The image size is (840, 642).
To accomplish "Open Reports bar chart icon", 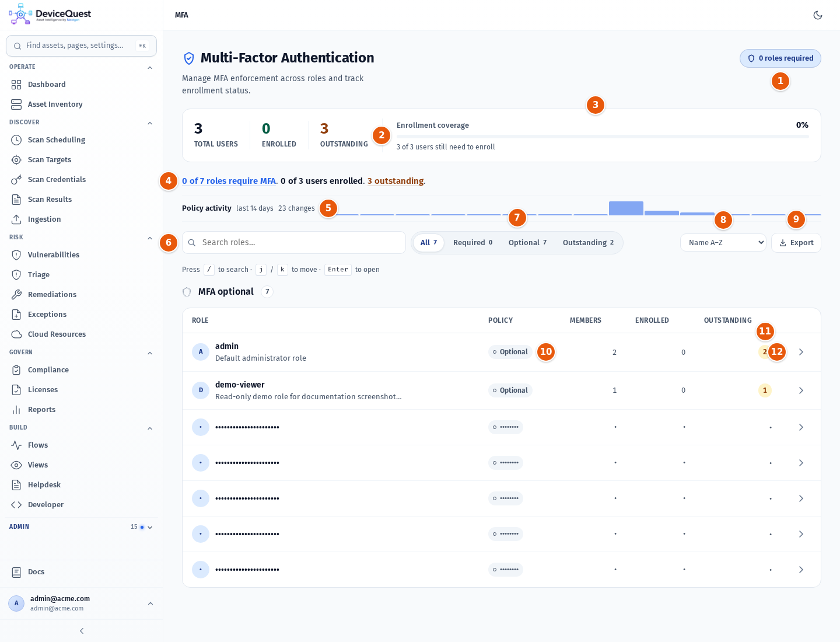I will [x=16, y=410].
